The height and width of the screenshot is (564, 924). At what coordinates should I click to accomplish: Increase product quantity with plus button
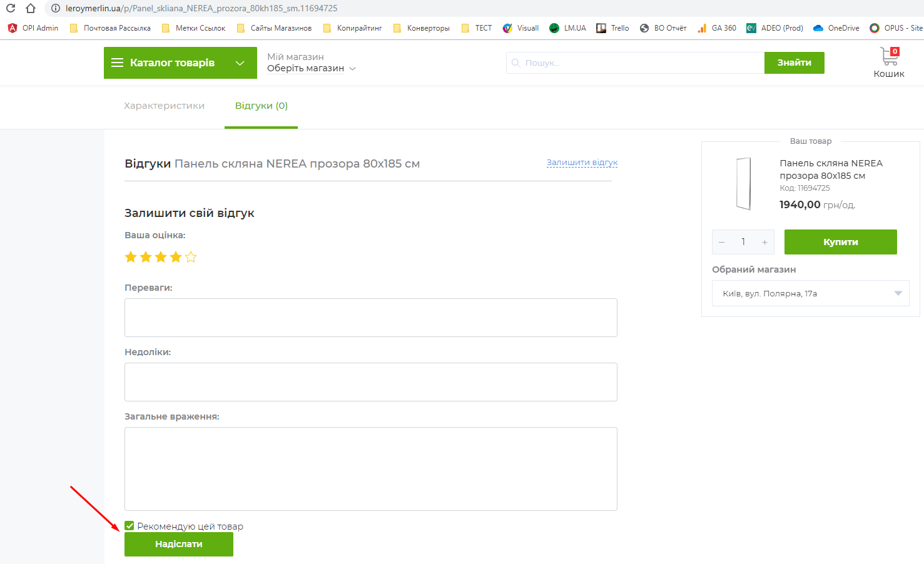[764, 242]
